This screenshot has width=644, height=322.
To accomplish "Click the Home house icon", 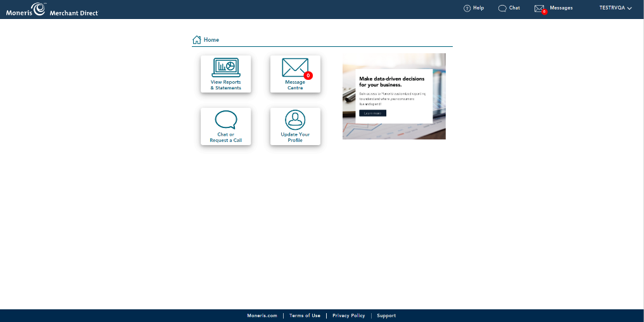I will coord(197,40).
